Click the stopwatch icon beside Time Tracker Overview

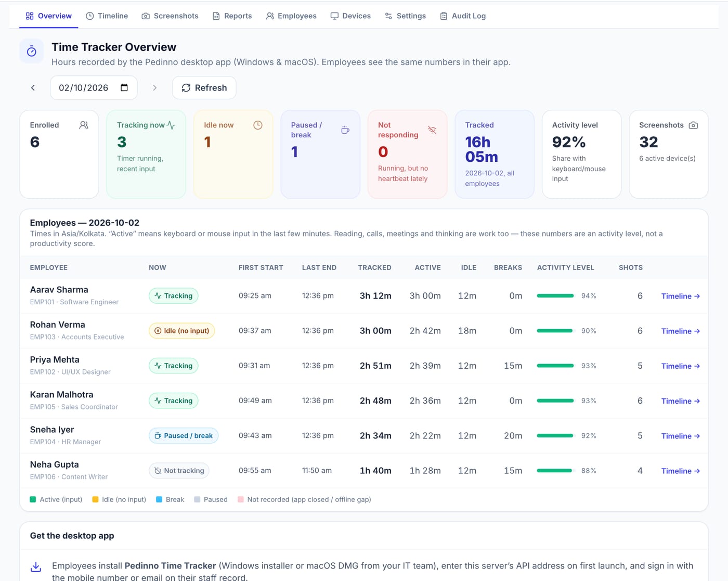point(32,51)
